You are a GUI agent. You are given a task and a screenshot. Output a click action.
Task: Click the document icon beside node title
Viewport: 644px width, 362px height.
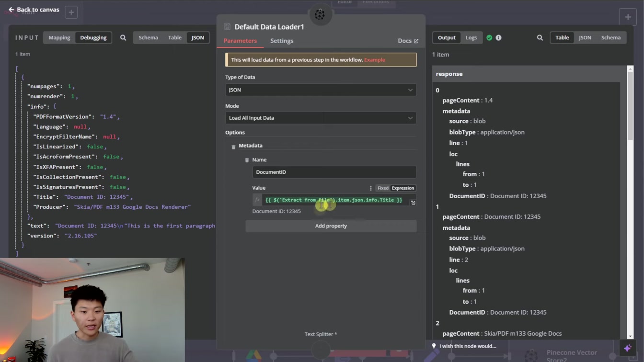click(228, 27)
